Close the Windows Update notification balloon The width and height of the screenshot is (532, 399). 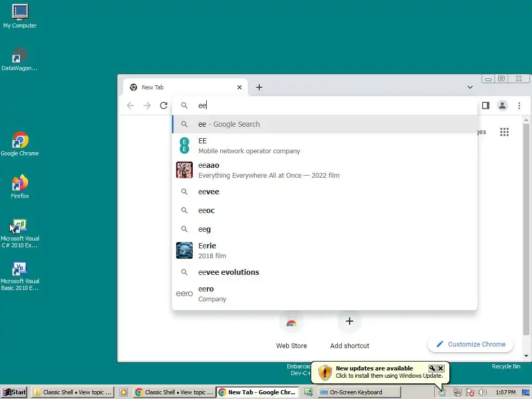click(x=441, y=368)
